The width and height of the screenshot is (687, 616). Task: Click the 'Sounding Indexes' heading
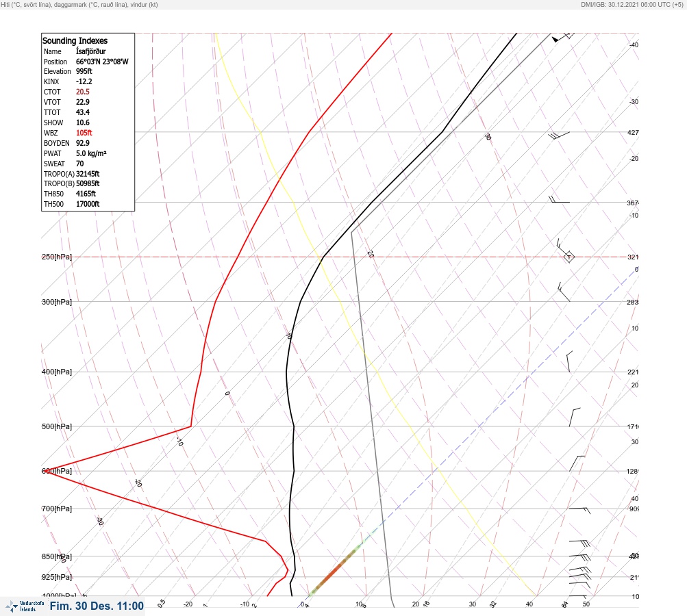[75, 40]
